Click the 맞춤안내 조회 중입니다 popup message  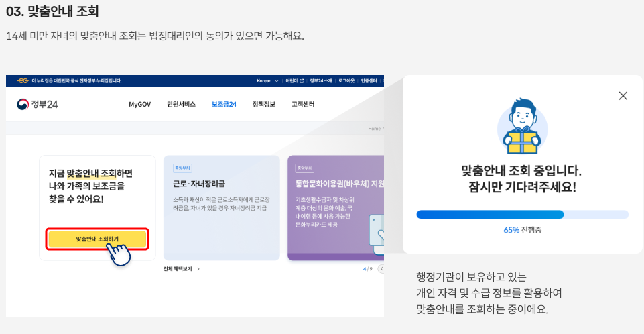tap(521, 178)
